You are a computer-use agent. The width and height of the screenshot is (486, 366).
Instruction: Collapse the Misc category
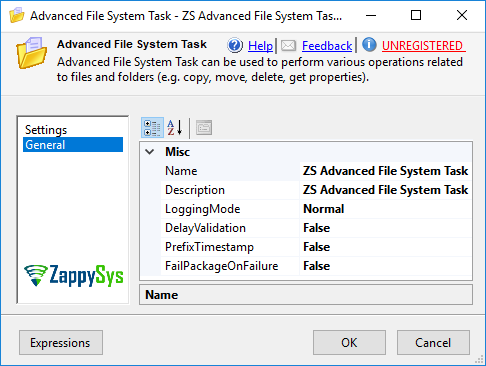click(150, 152)
